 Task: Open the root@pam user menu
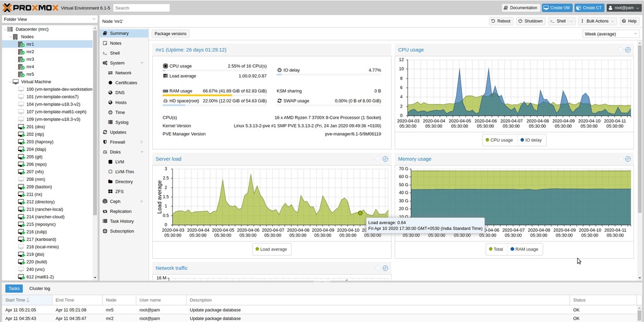coord(624,8)
